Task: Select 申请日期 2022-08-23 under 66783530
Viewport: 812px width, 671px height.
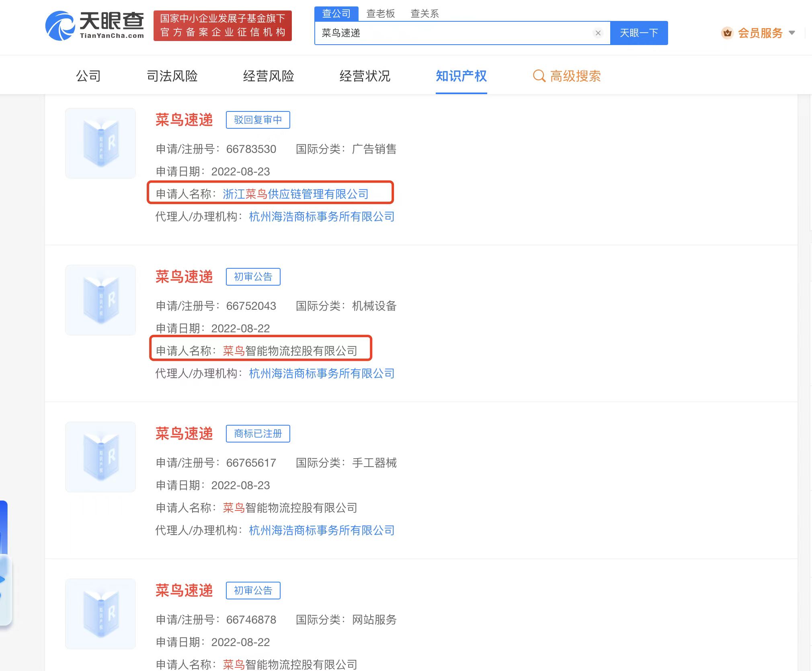Action: (213, 172)
